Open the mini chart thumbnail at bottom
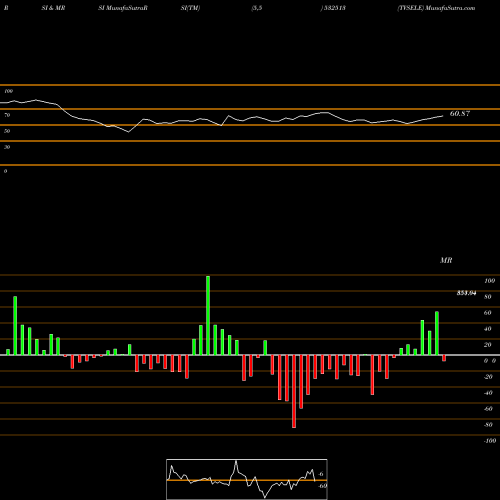This screenshot has width=500, height=500. point(247,479)
